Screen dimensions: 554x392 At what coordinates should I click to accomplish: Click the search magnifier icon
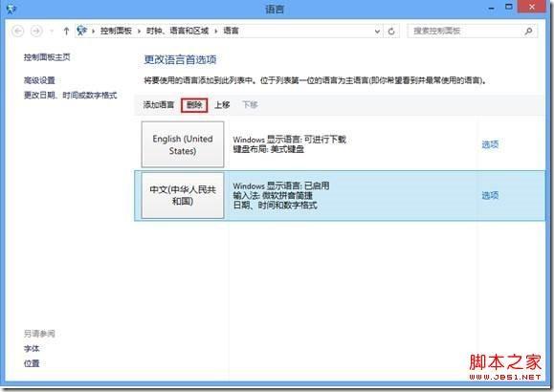coord(528,32)
